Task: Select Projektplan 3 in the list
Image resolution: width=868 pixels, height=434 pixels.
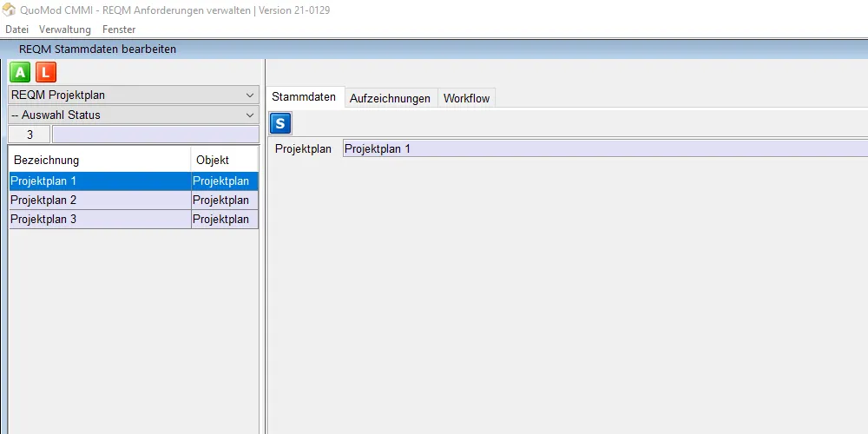Action: (x=99, y=220)
